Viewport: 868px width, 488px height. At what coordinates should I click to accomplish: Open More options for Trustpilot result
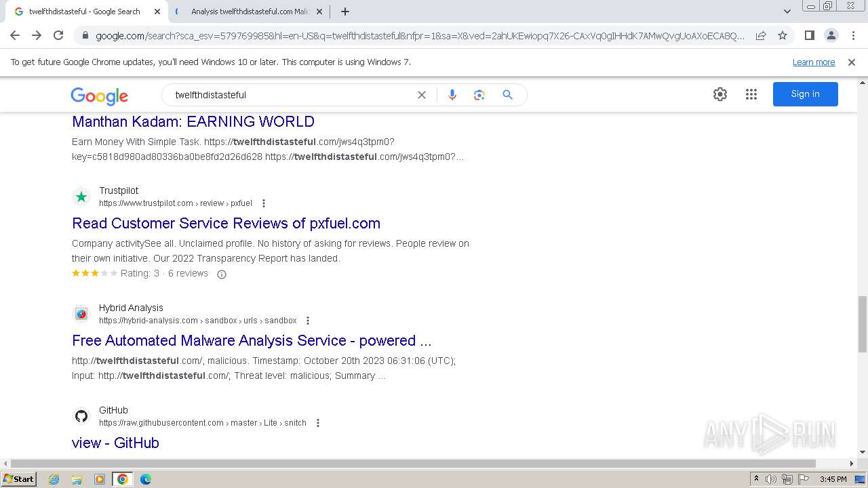click(264, 203)
